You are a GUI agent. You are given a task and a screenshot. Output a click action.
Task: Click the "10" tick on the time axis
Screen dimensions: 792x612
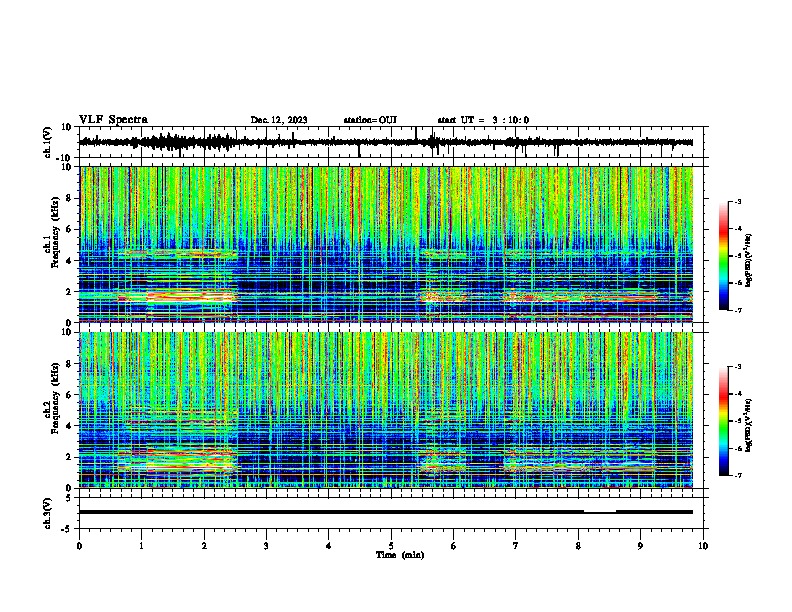[x=703, y=546]
